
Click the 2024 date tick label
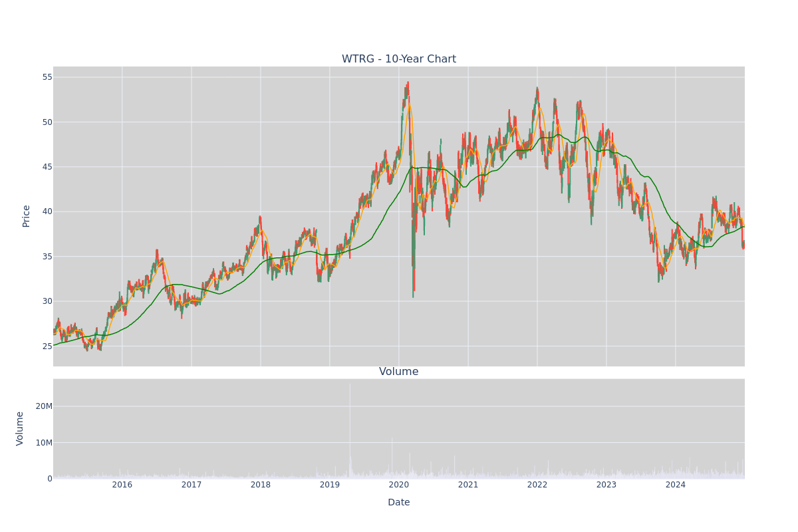(676, 485)
